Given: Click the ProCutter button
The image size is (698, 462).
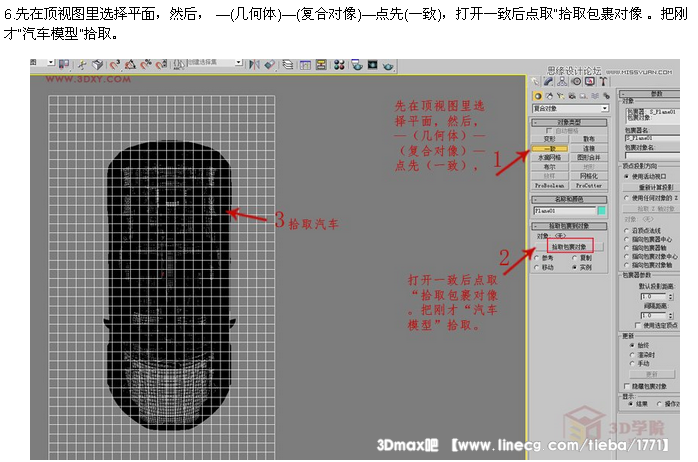Looking at the screenshot, I should pyautogui.click(x=589, y=185).
